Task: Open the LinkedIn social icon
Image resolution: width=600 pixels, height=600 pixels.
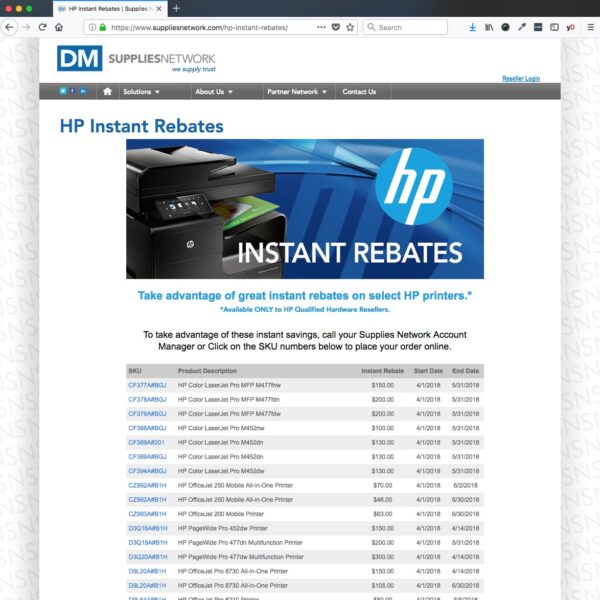Action: [x=83, y=92]
